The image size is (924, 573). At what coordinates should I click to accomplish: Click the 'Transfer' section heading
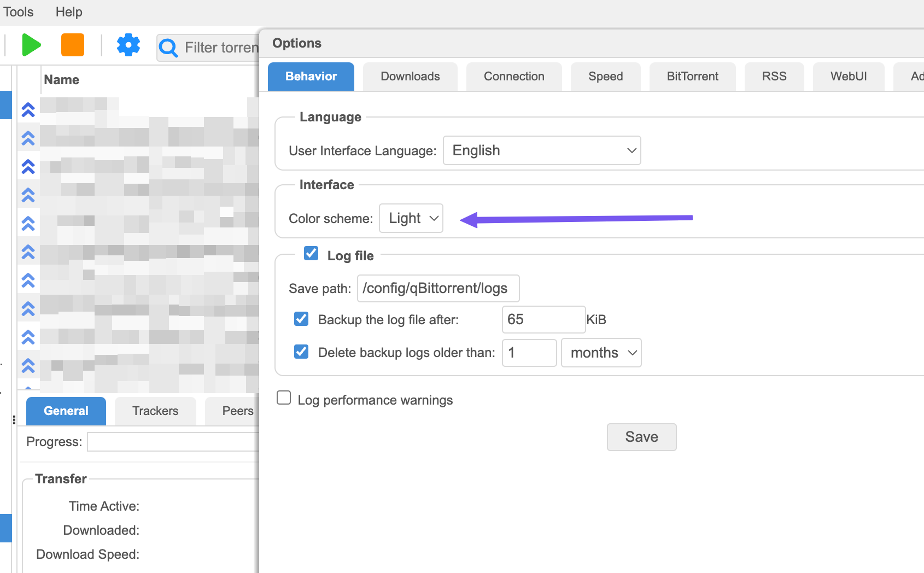(x=61, y=479)
